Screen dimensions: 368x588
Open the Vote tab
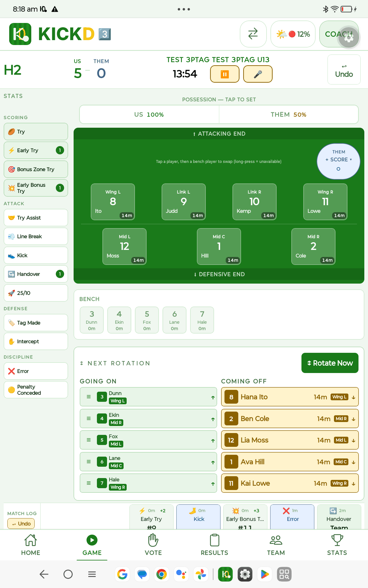click(x=153, y=545)
